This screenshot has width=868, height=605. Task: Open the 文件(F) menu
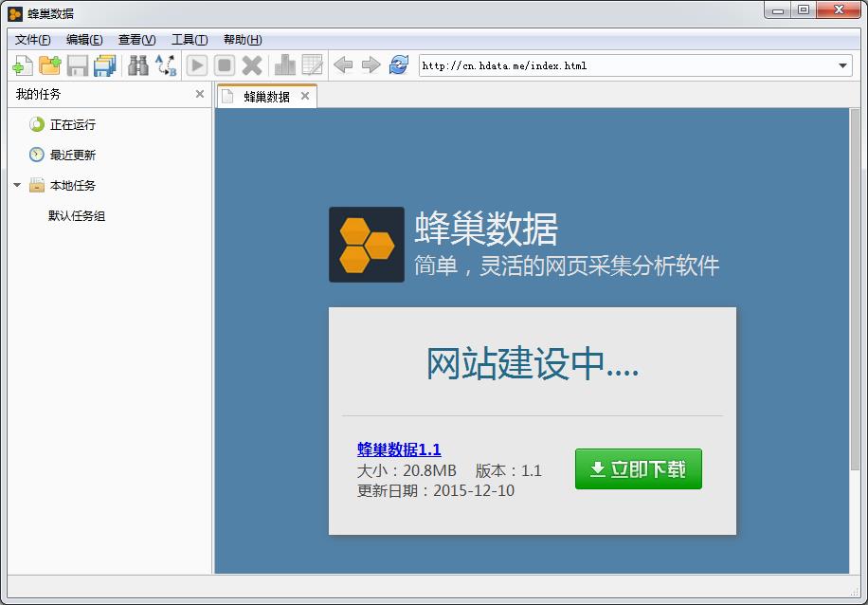[33, 40]
